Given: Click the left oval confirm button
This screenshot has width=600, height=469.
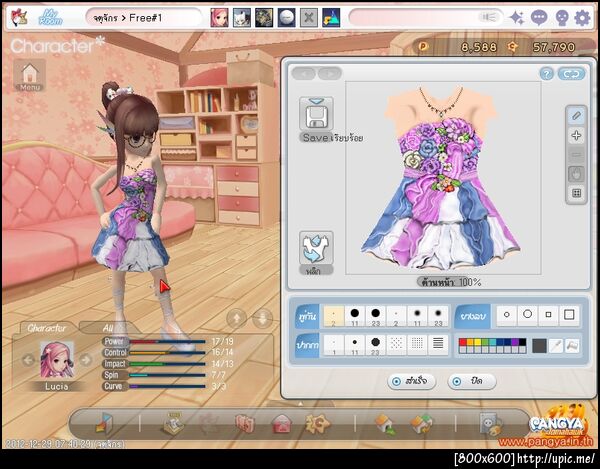Looking at the screenshot, I should pyautogui.click(x=411, y=381).
